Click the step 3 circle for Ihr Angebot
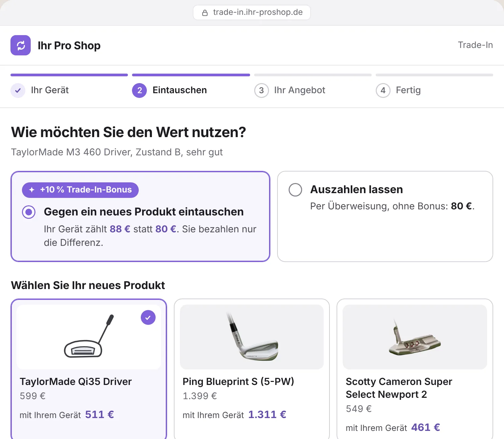504x439 pixels. (x=261, y=91)
